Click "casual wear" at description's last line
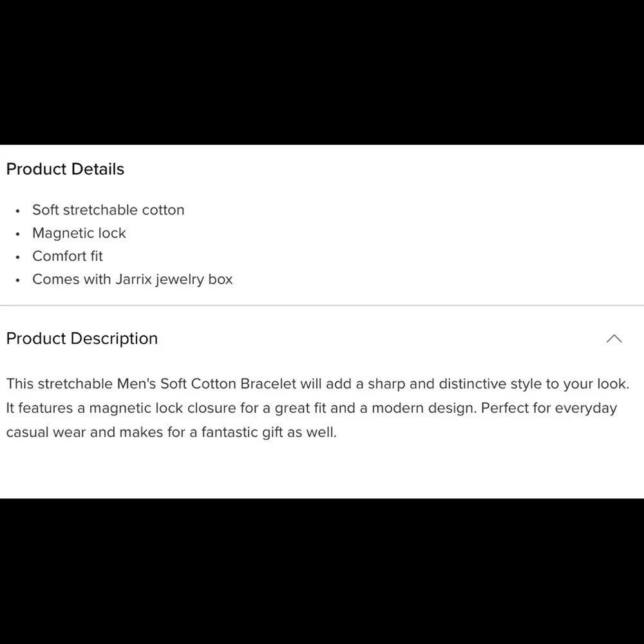Viewport: 644px width, 644px height. [x=46, y=432]
